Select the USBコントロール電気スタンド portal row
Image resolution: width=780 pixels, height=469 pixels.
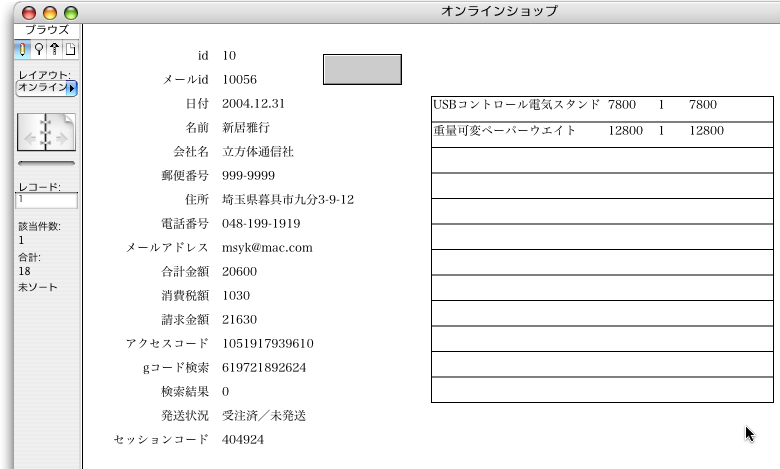tap(601, 106)
